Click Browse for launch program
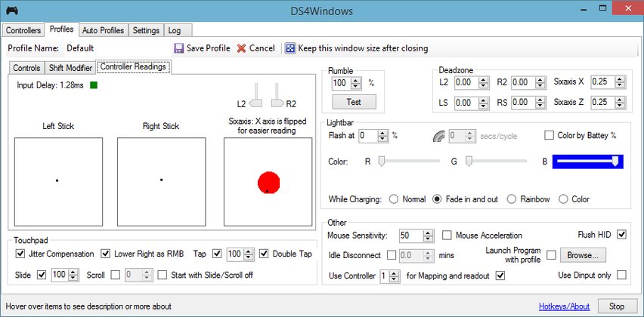Screen dimensions: 644x317 pos(583,255)
